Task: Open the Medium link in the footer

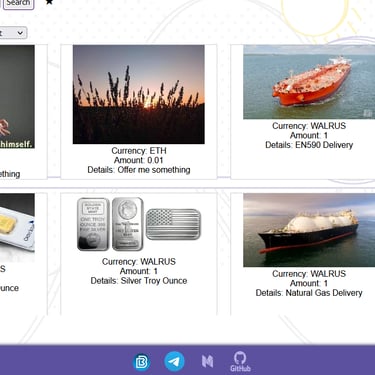Action: coord(207,362)
